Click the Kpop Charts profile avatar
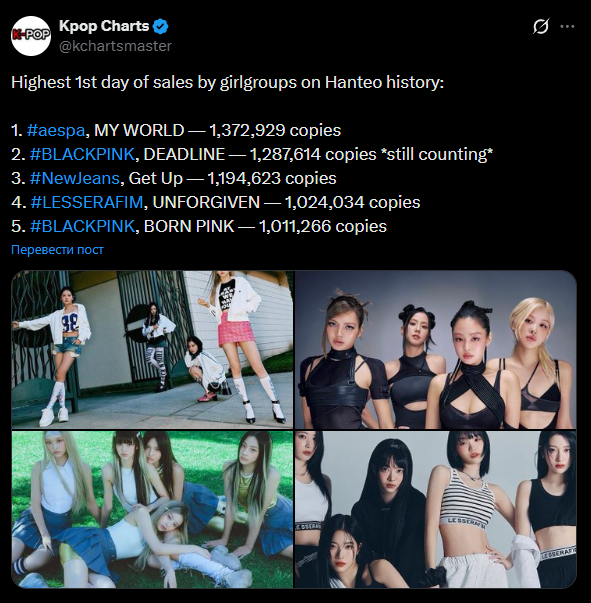 [31, 36]
